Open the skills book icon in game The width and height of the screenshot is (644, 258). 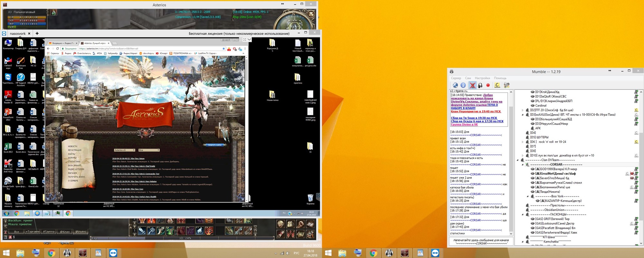click(310, 224)
